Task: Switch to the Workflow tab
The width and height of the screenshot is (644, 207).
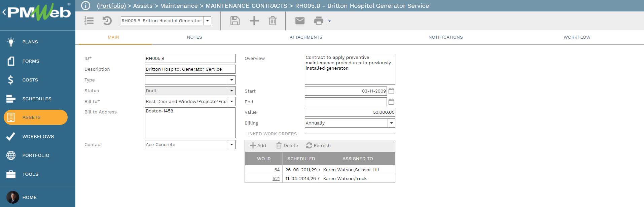Action: click(577, 37)
